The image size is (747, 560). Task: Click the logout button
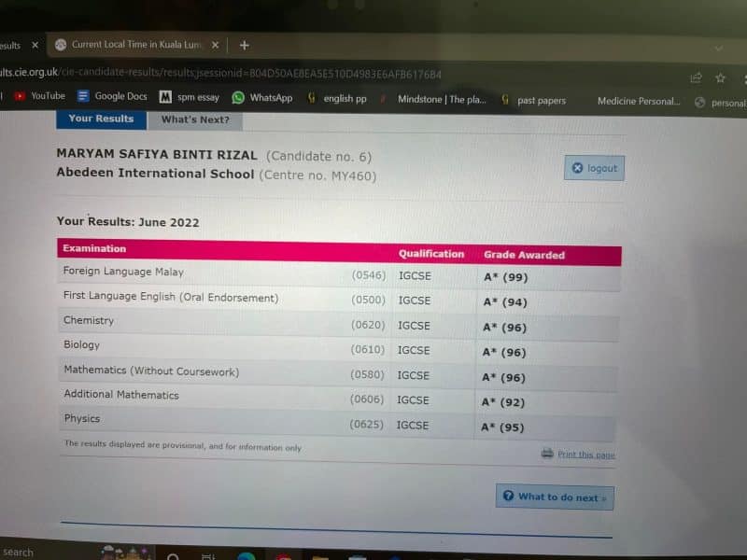click(594, 168)
